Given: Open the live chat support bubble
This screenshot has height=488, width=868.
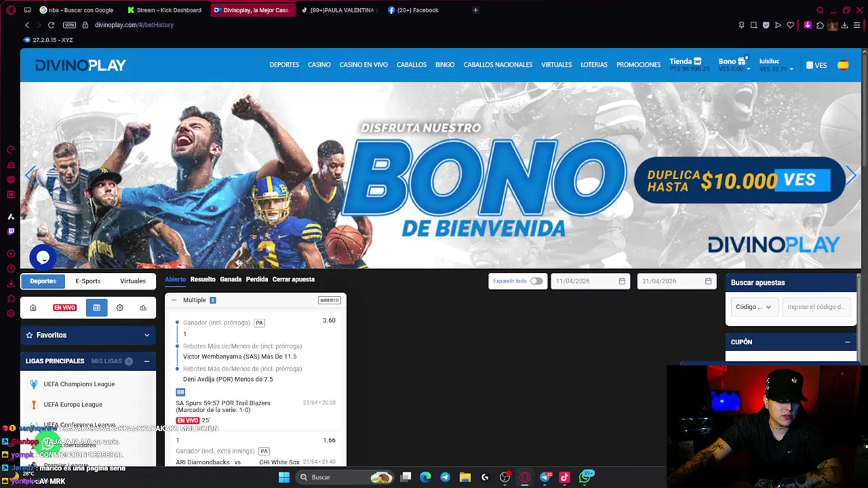Looking at the screenshot, I should point(43,258).
